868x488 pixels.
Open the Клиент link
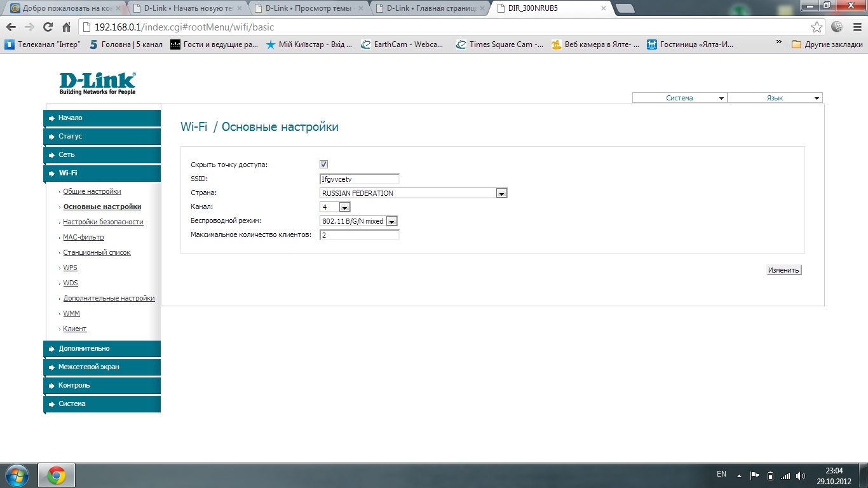pyautogui.click(x=75, y=329)
